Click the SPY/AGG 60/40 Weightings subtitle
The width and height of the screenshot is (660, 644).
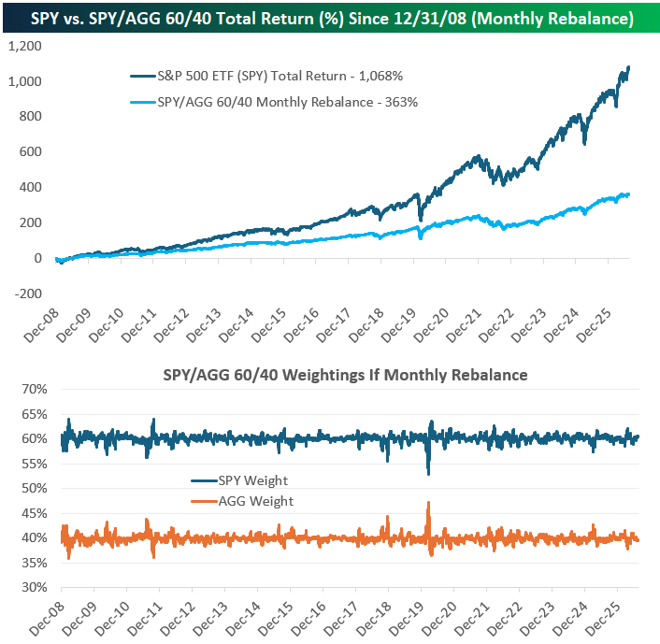pyautogui.click(x=345, y=375)
